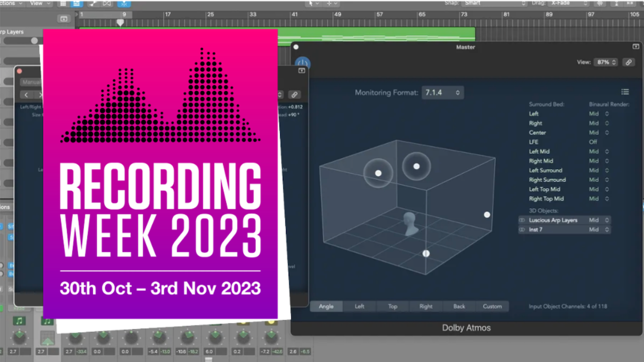
Task: Click the playhead marker in the ruler
Action: [x=121, y=23]
